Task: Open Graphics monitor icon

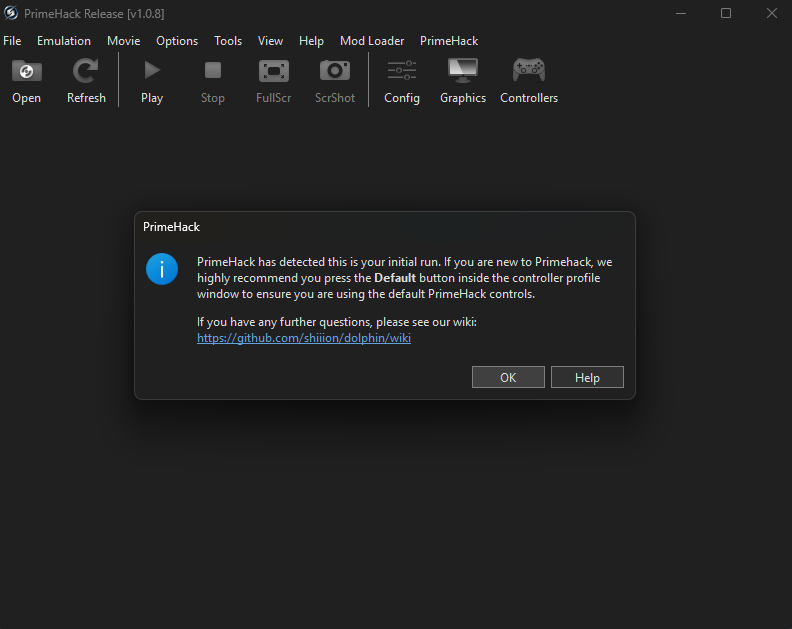Action: pyautogui.click(x=463, y=71)
